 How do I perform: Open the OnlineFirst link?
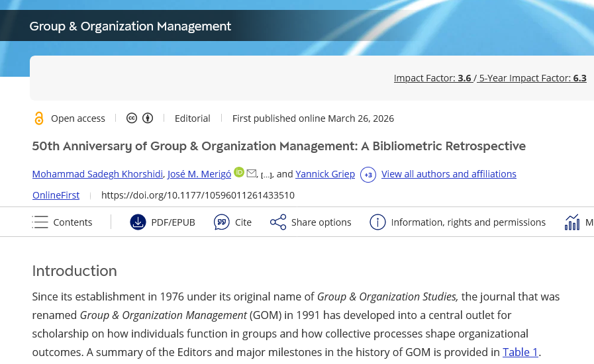tap(56, 195)
